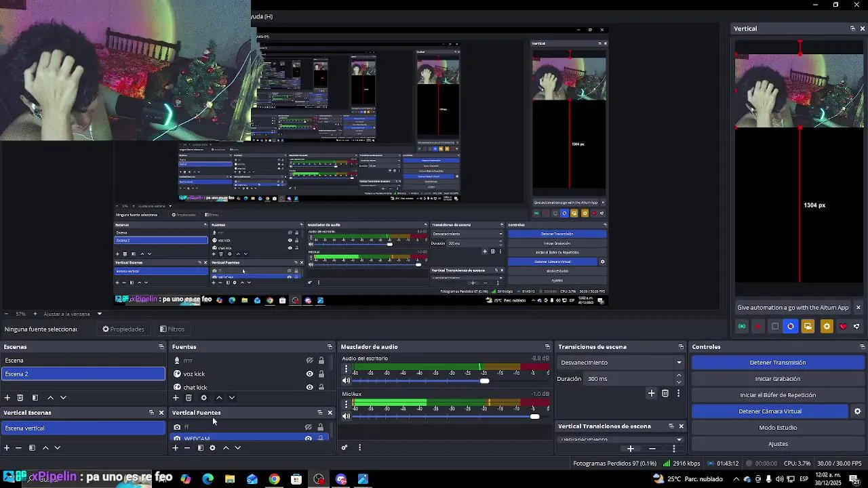Hide chat kick source via eye icon
The image size is (868, 488).
pos(309,387)
